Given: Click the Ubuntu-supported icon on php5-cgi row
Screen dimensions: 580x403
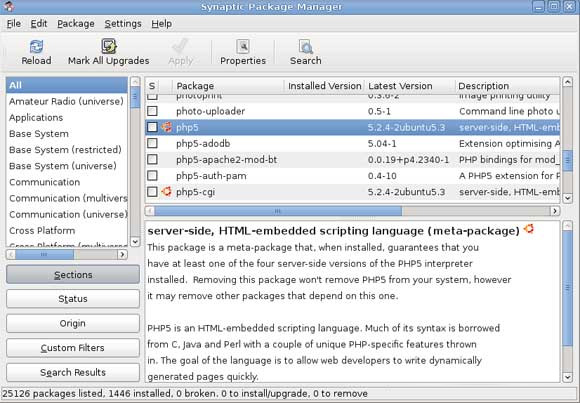Looking at the screenshot, I should 166,191.
